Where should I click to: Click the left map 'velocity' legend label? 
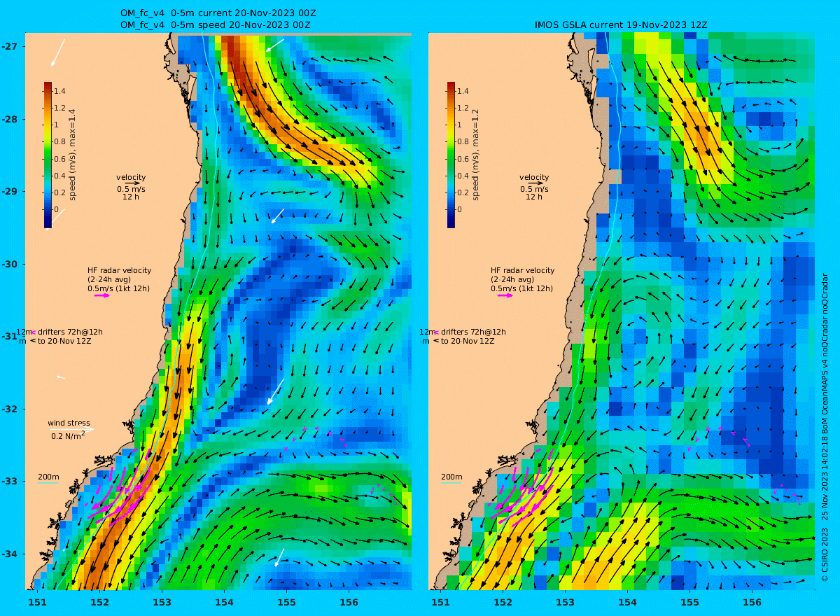click(x=131, y=177)
